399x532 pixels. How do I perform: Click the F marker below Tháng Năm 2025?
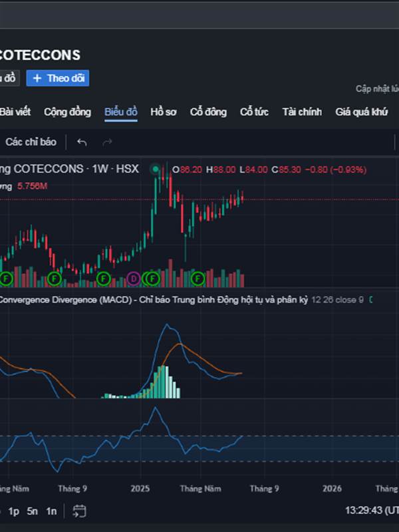pyautogui.click(x=198, y=279)
